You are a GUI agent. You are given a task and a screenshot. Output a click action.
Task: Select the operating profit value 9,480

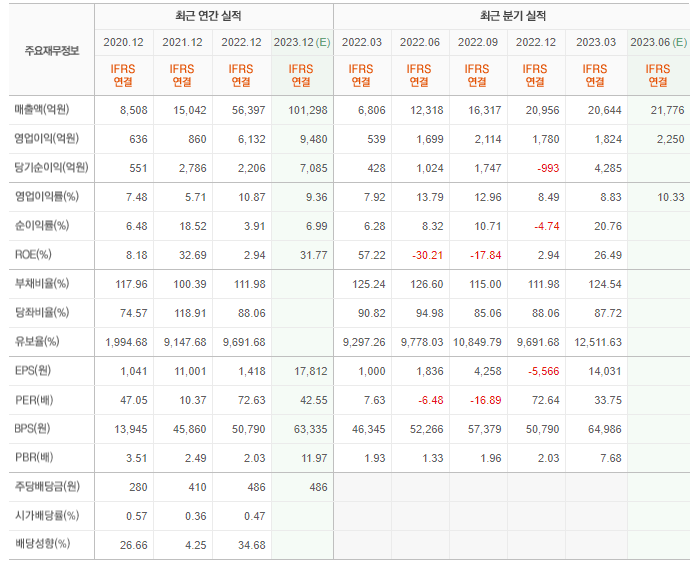click(313, 139)
